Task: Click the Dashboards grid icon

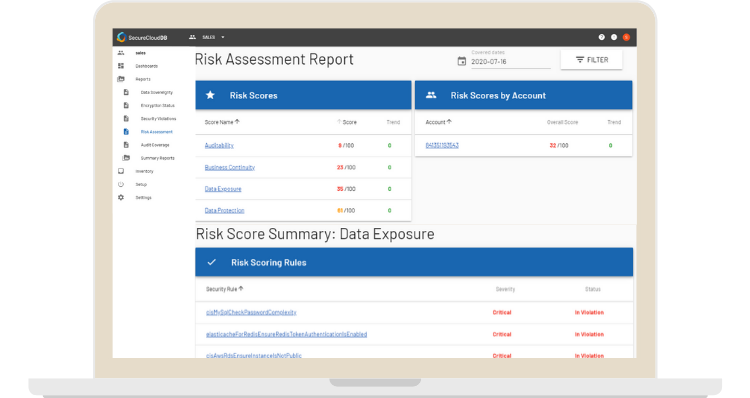Action: 121,66
